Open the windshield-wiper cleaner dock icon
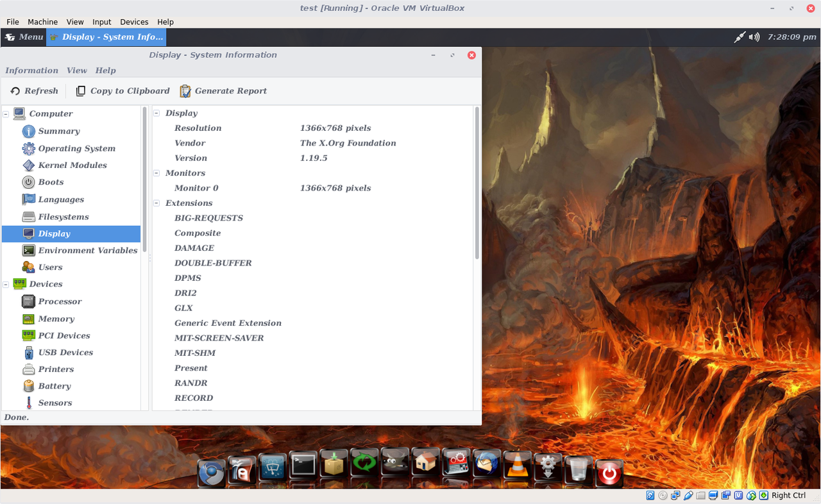Screen dimensions: 821x504 [273, 468]
